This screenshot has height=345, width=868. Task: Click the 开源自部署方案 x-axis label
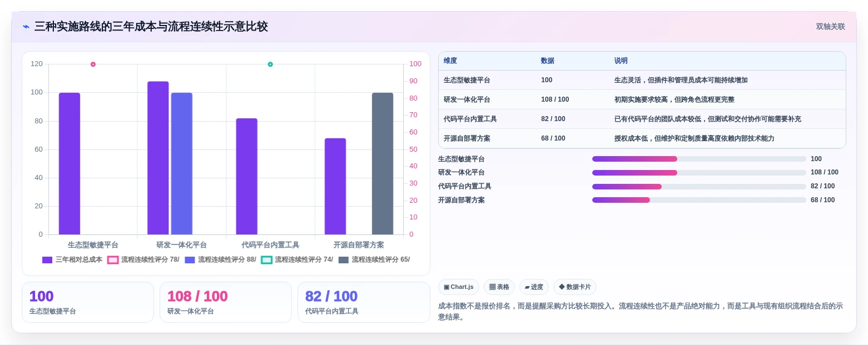click(x=359, y=244)
